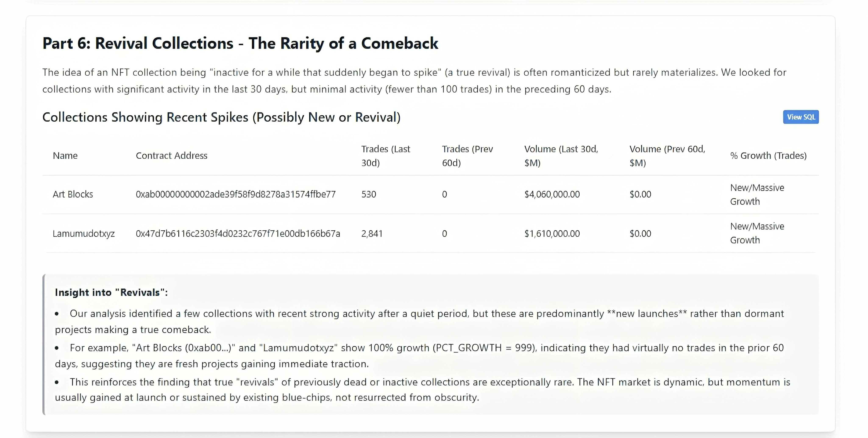Click the Contract Address column header
The height and width of the screenshot is (438, 868).
[x=171, y=156]
